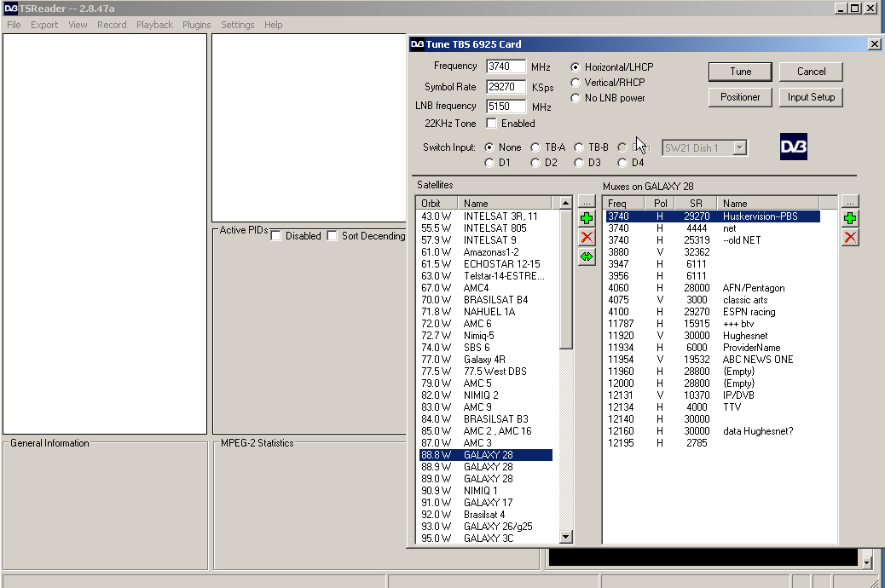Open the Playback menu
Screen dimensions: 885x588
coord(154,25)
